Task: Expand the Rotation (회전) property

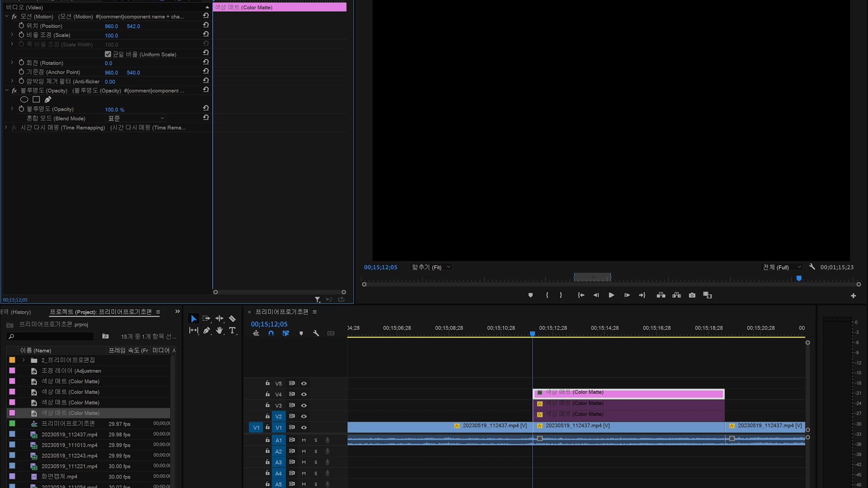Action: pyautogui.click(x=12, y=62)
